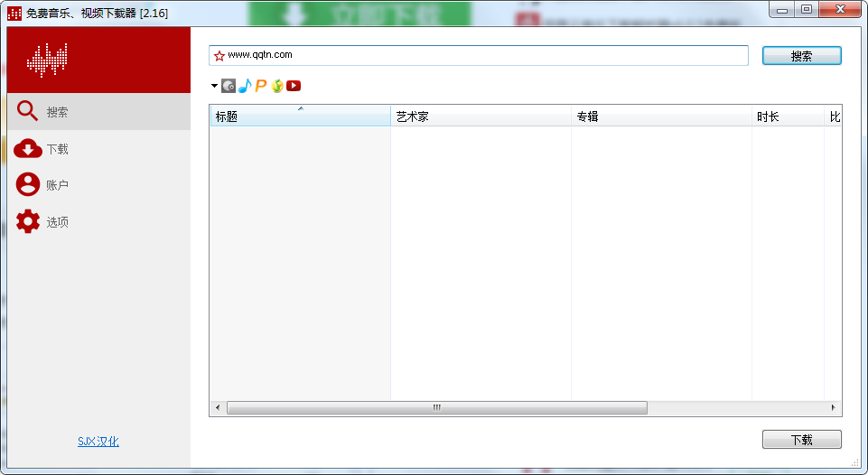This screenshot has height=475, width=868.
Task: Go to the 账户 sidebar tab
Action: [x=99, y=185]
